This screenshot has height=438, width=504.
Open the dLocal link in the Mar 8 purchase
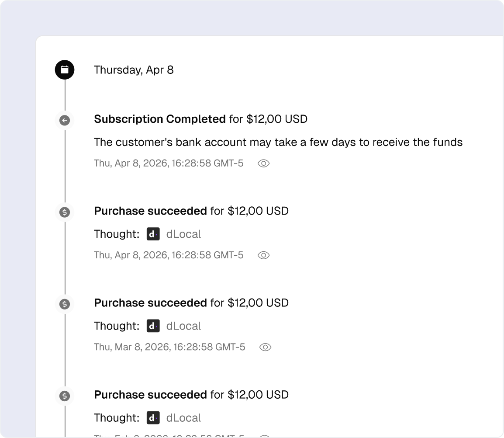click(x=183, y=326)
